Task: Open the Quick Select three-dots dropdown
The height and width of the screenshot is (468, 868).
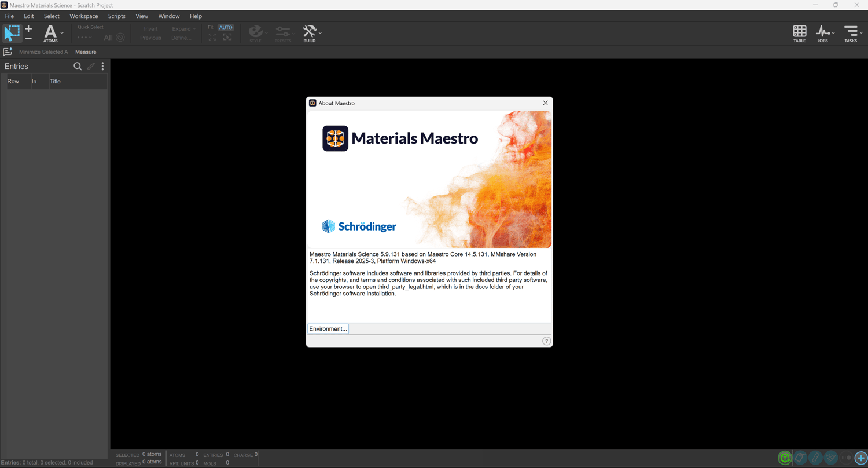Action: (84, 38)
